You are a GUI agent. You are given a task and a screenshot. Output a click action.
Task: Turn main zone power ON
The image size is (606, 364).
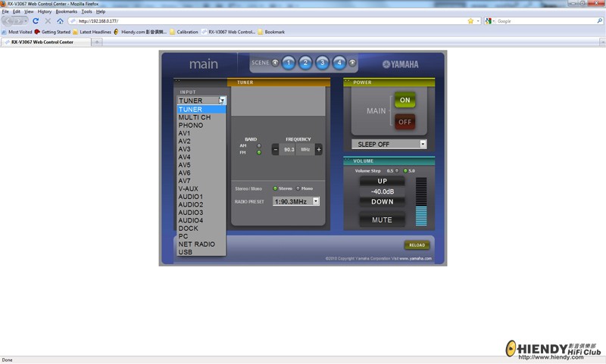click(x=405, y=100)
